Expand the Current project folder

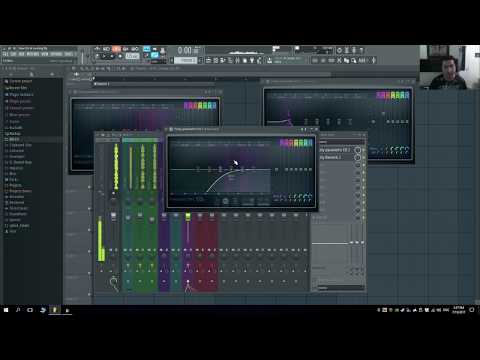pos(18,81)
